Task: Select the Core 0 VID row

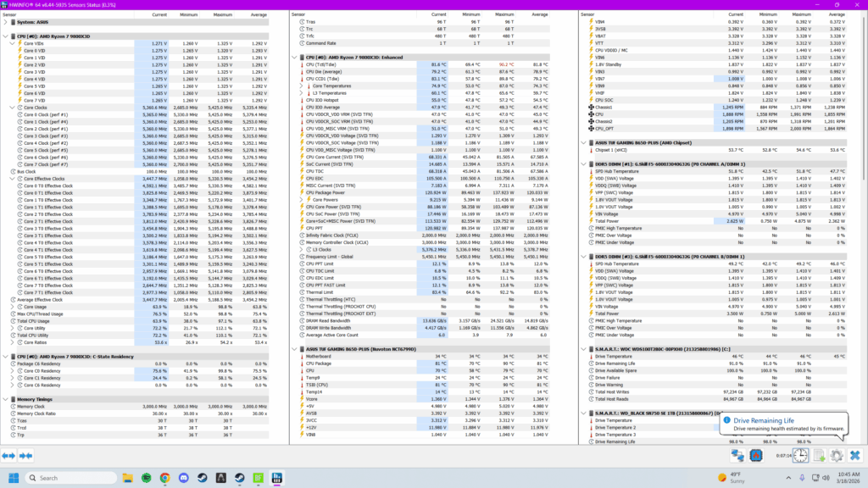Action: (135, 50)
